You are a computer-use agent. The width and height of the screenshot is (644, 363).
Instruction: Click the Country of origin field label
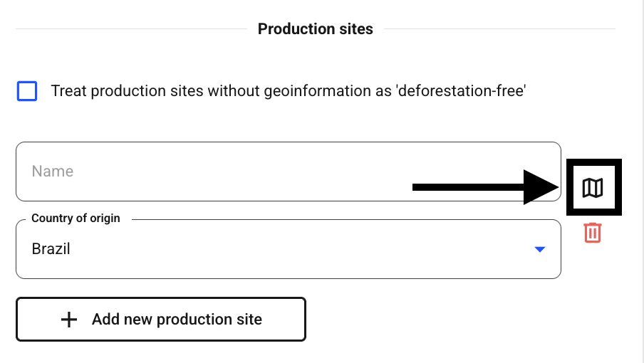76,219
